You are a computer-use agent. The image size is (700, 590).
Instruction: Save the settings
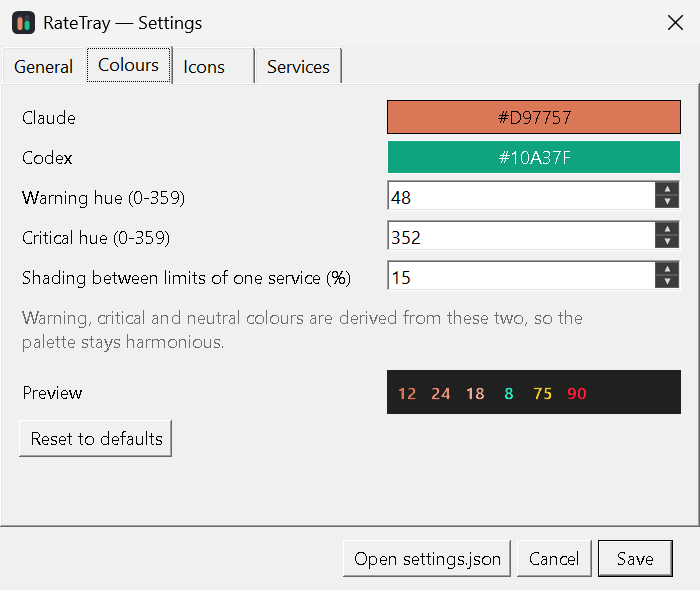coord(635,558)
